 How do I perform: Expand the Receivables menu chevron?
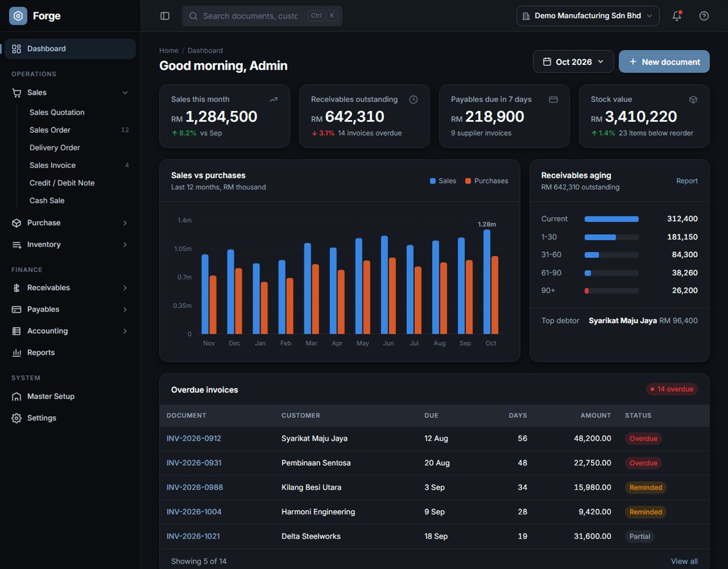pyautogui.click(x=125, y=288)
